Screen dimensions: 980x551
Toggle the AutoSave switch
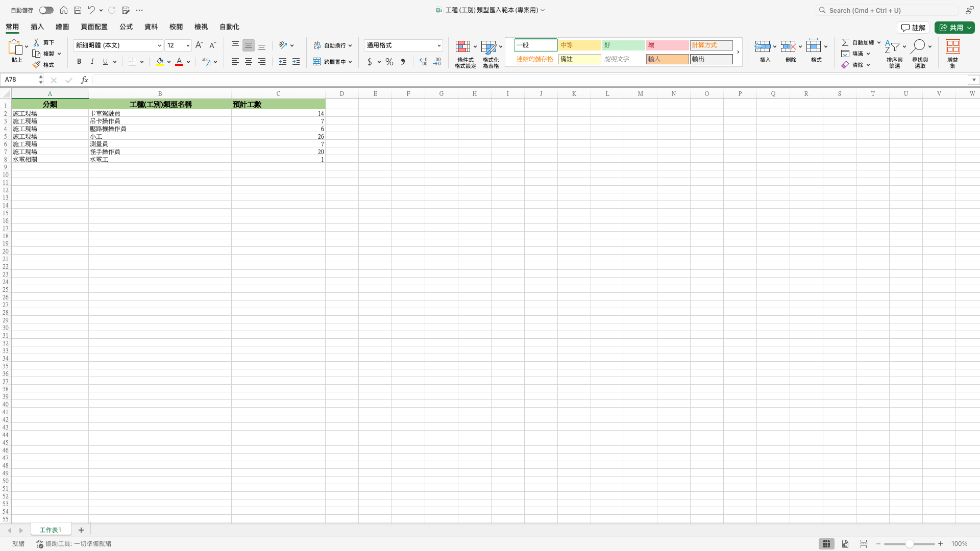tap(46, 10)
